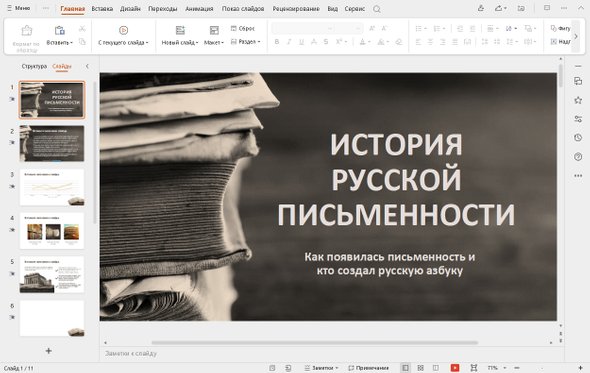590x373 pixels.
Task: Toggle bold formatting
Action: (277, 42)
